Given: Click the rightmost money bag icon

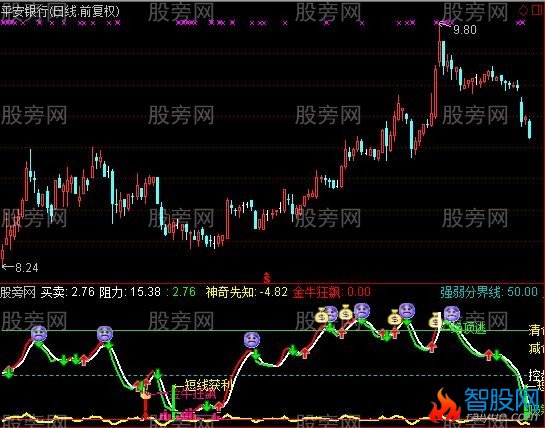Looking at the screenshot, I should 436,320.
